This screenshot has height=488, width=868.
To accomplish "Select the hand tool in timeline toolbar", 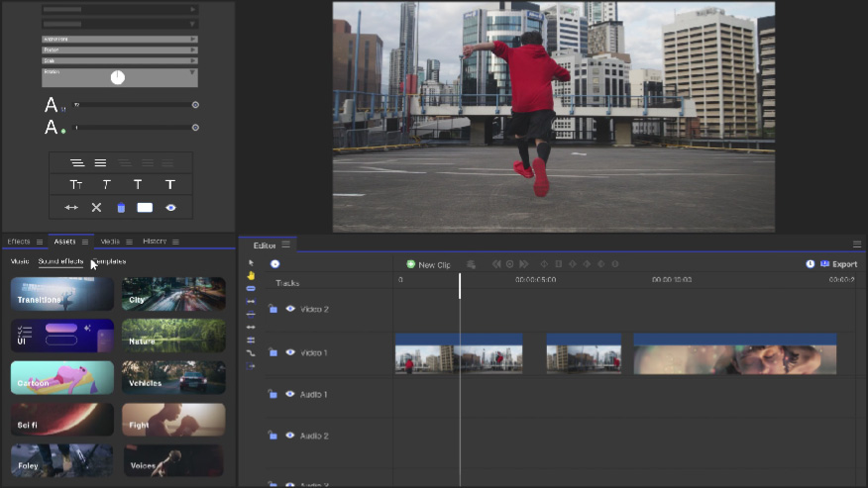I will pos(251,275).
